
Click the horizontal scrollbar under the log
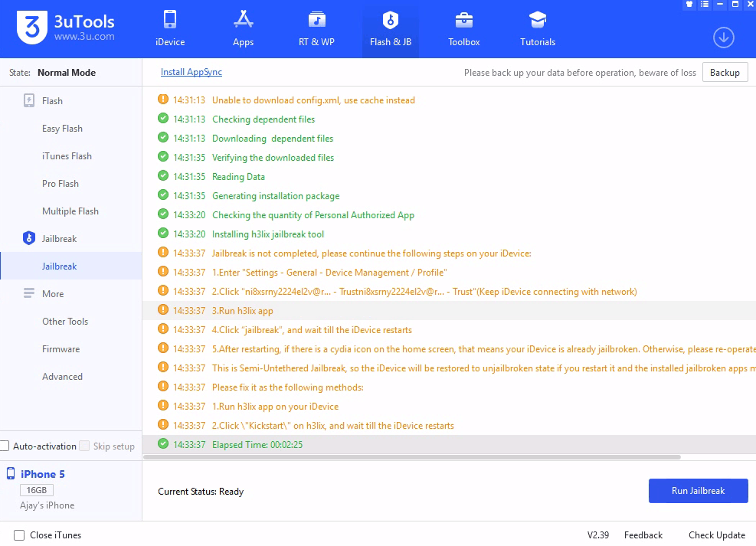click(x=412, y=457)
